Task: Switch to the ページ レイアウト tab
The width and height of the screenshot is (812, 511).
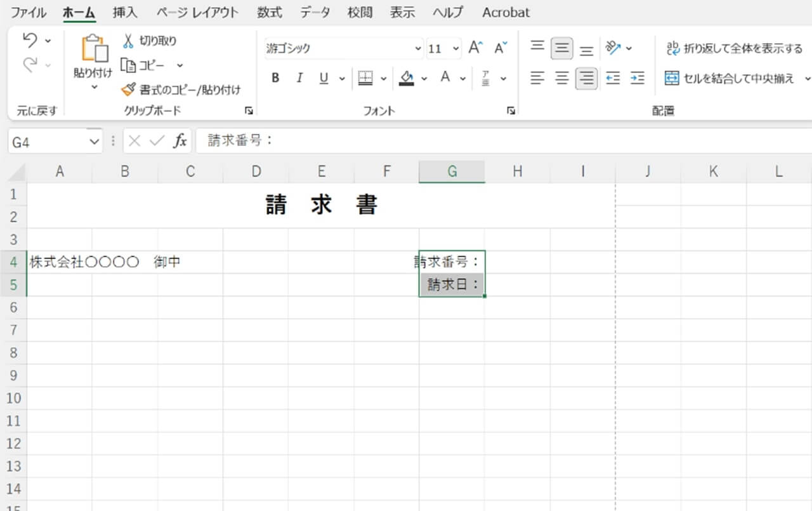Action: coord(197,12)
